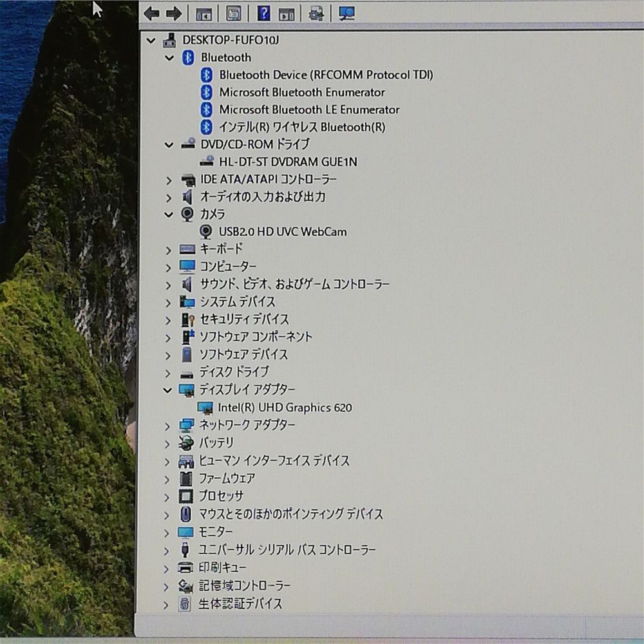644x644 pixels.
Task: Collapse the ディスプレイ アダプター category
Action: click(167, 390)
